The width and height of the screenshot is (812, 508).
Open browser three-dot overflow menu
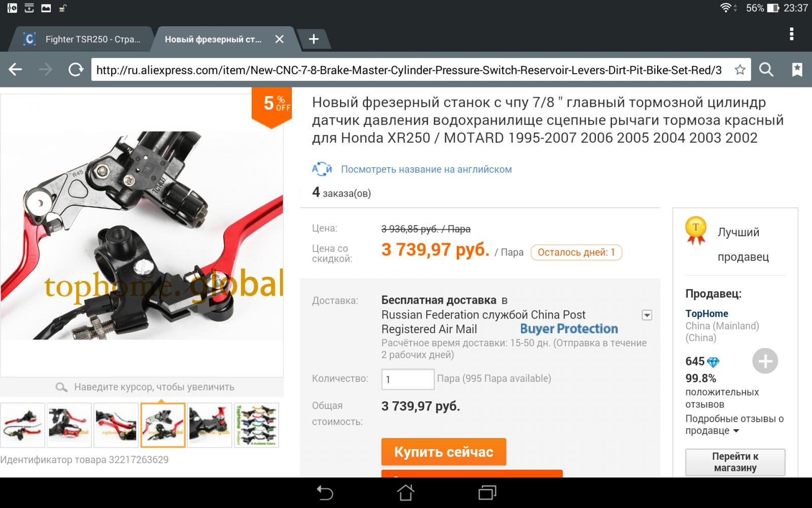(x=791, y=34)
